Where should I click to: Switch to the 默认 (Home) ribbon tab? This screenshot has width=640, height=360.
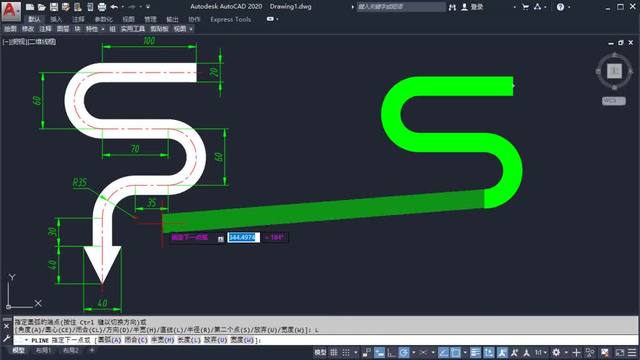(34, 19)
